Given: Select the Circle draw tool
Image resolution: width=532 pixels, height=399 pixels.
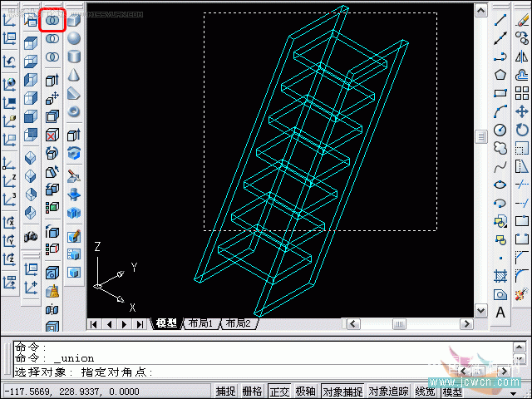Looking at the screenshot, I should 500,130.
